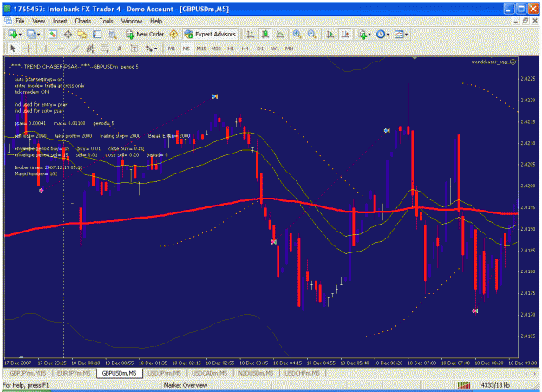Open the Charts menu

pos(83,21)
